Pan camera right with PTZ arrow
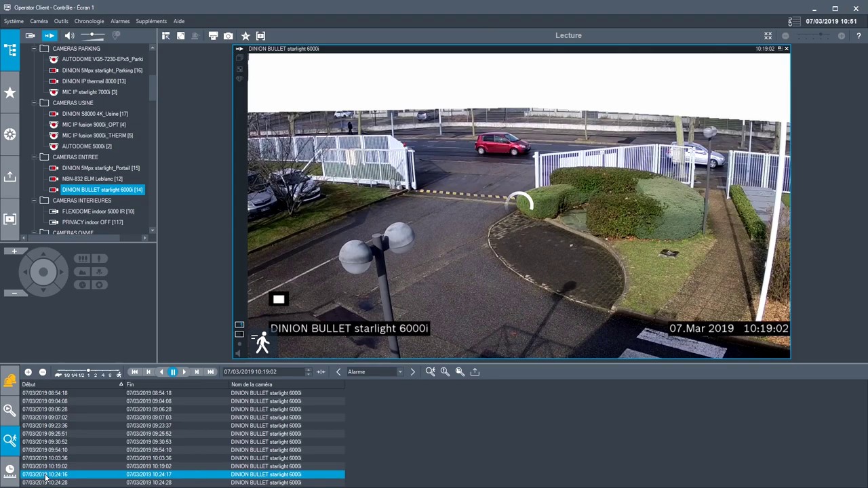 pos(60,272)
